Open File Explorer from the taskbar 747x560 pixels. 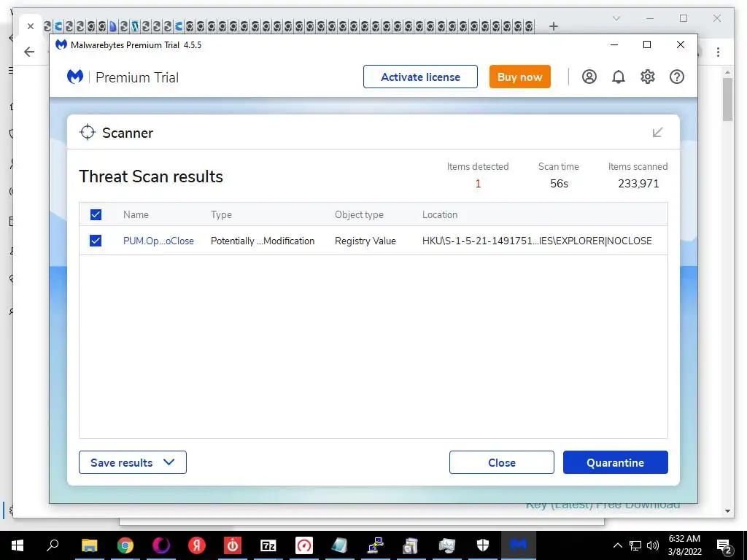pyautogui.click(x=89, y=545)
